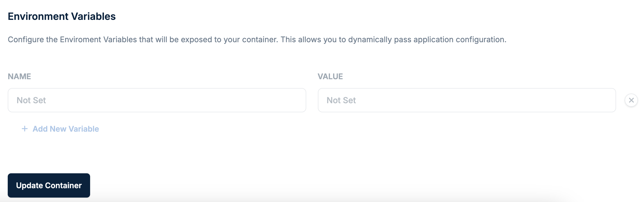The width and height of the screenshot is (644, 202).
Task: Click the word "container" in the description
Action: 260,39
